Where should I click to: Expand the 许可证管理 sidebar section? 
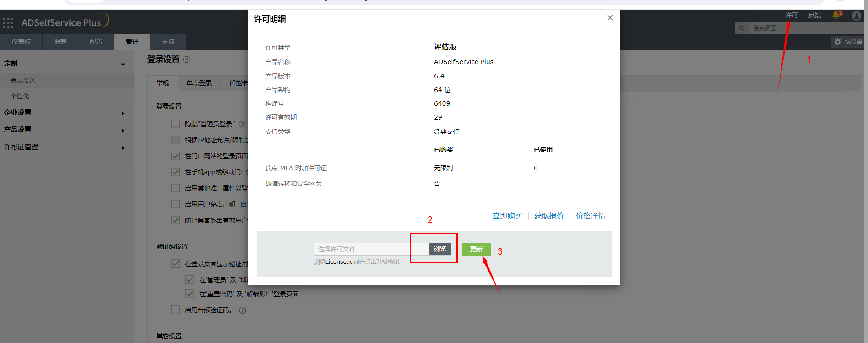[x=123, y=148]
